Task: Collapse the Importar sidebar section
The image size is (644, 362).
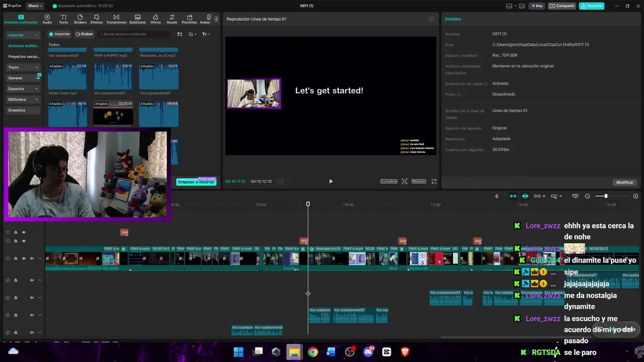Action: click(23, 35)
